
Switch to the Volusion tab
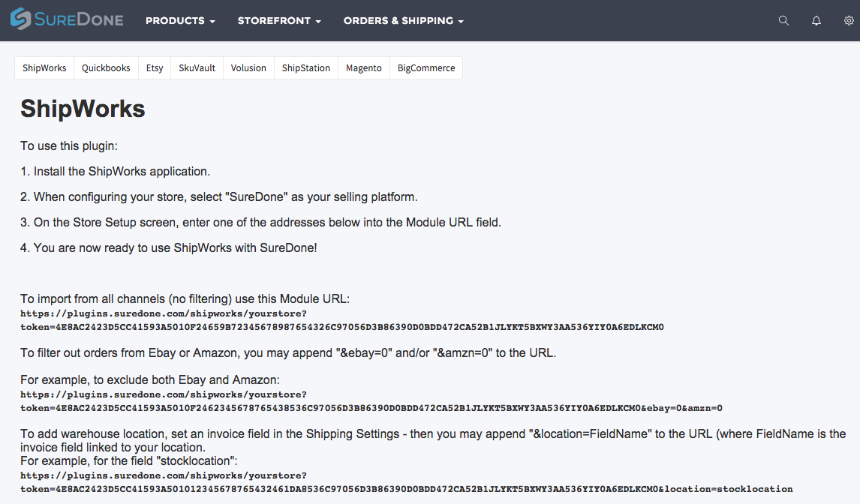pos(248,68)
